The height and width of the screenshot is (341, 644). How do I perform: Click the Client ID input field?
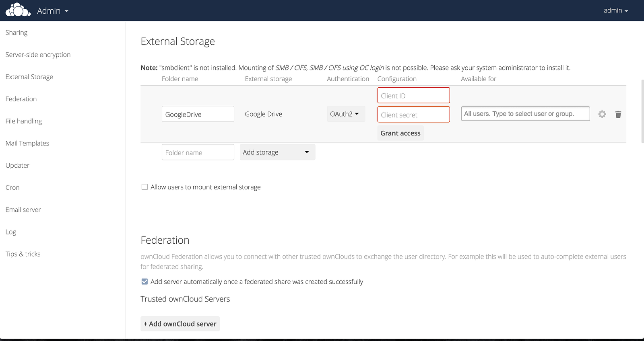coord(413,96)
